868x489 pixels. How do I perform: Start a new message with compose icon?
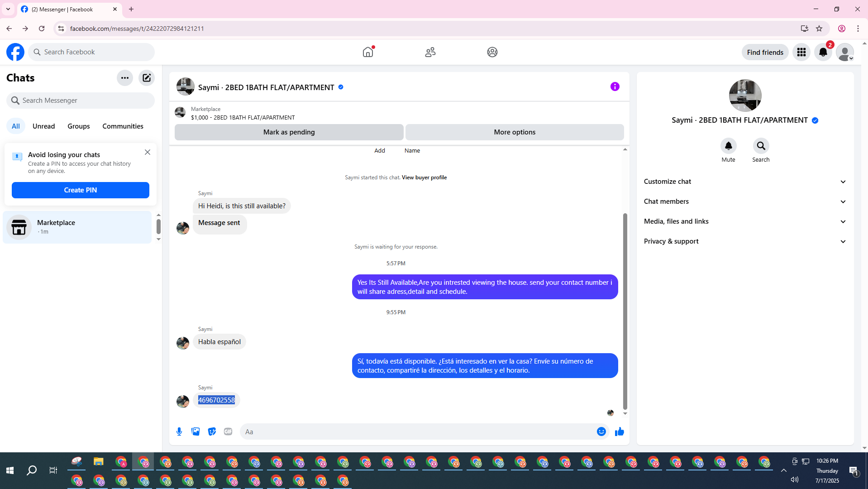pos(147,78)
